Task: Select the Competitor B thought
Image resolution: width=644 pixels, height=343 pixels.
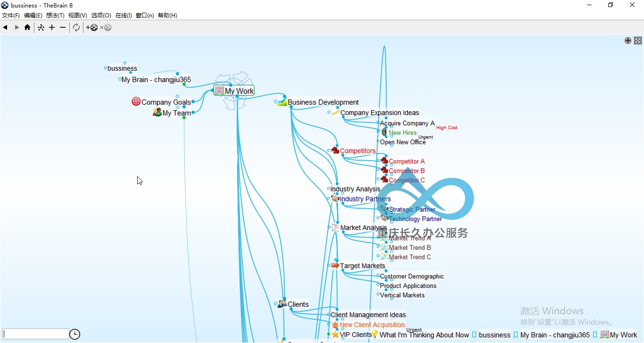Action: 407,171
